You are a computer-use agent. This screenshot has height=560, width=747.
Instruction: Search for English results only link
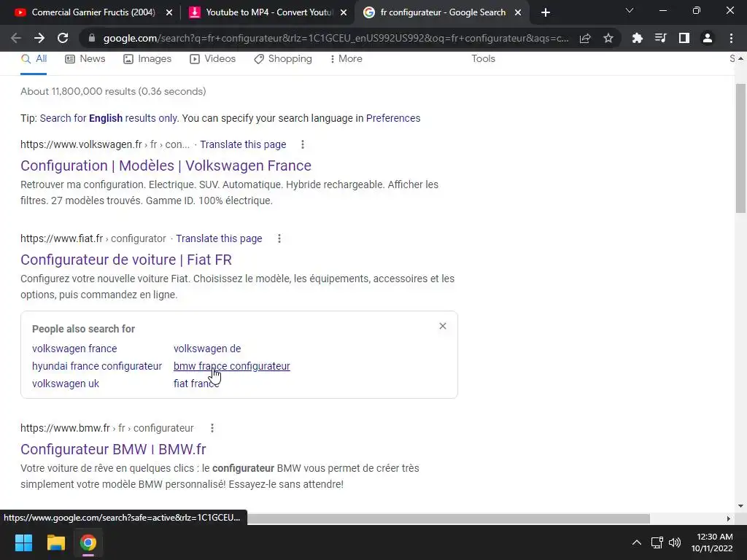click(109, 118)
